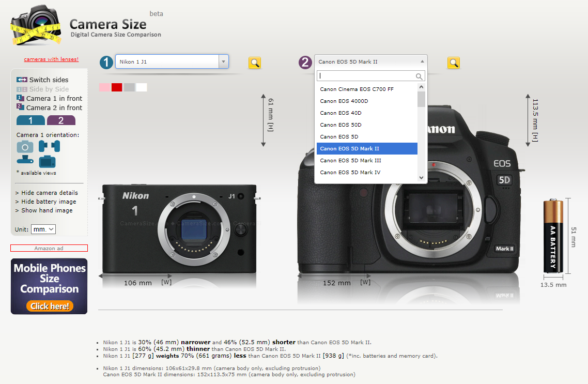Image resolution: width=588 pixels, height=384 pixels.
Task: Click the 13.5 mm battery width label
Action: click(x=553, y=285)
